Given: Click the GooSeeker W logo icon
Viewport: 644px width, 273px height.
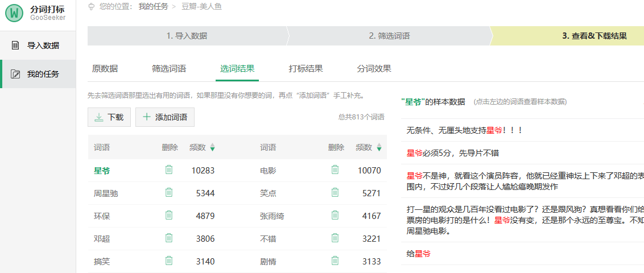Looking at the screenshot, I should pyautogui.click(x=15, y=13).
